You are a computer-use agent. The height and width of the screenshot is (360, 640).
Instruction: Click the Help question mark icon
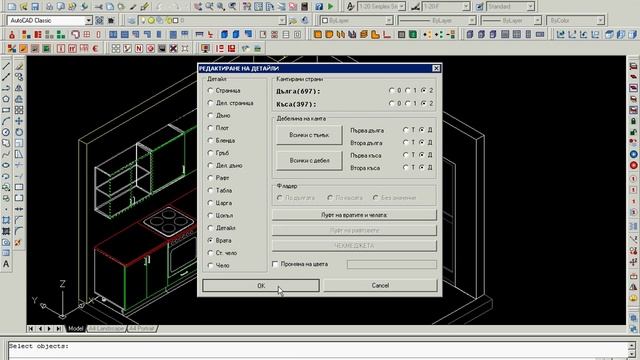(x=319, y=7)
